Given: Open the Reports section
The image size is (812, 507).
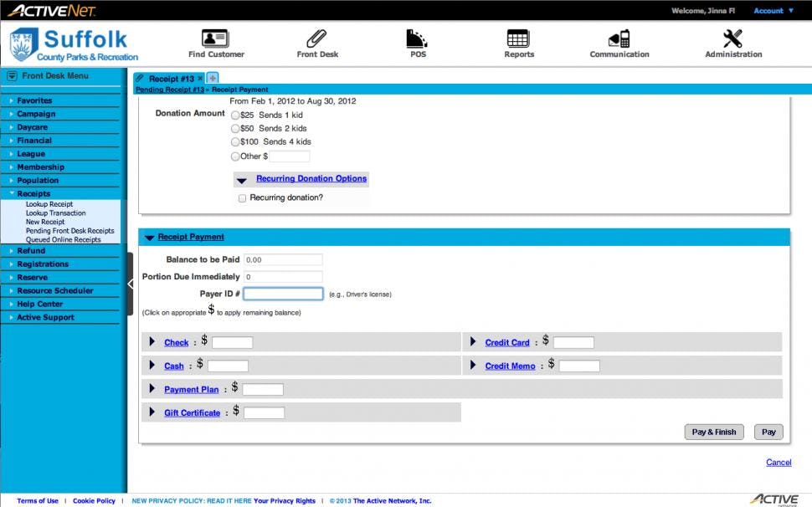Looking at the screenshot, I should [x=518, y=42].
